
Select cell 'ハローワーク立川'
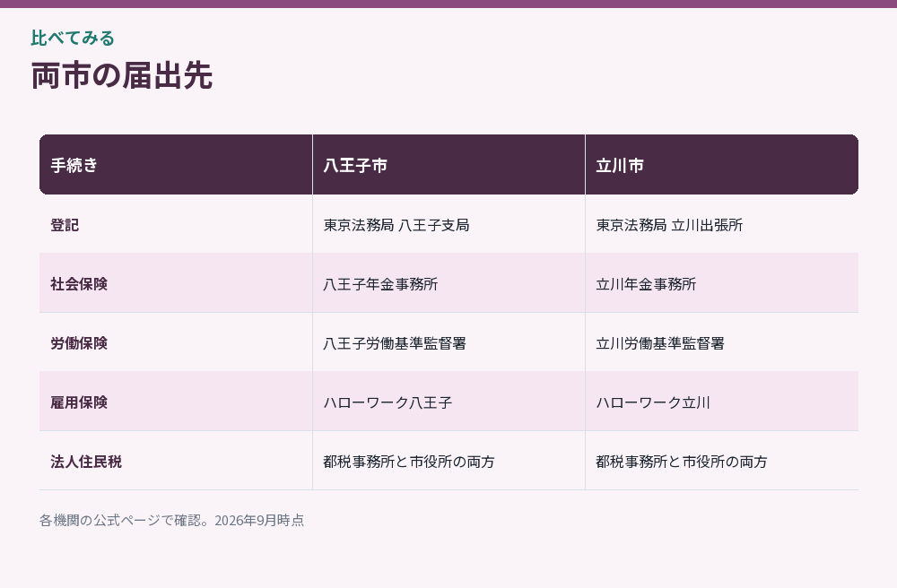click(x=721, y=402)
